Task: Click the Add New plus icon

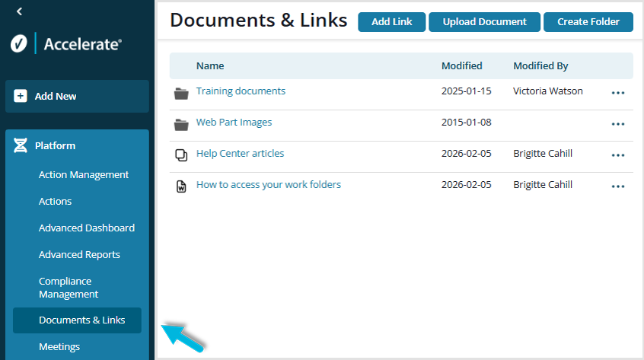Action: [x=21, y=97]
